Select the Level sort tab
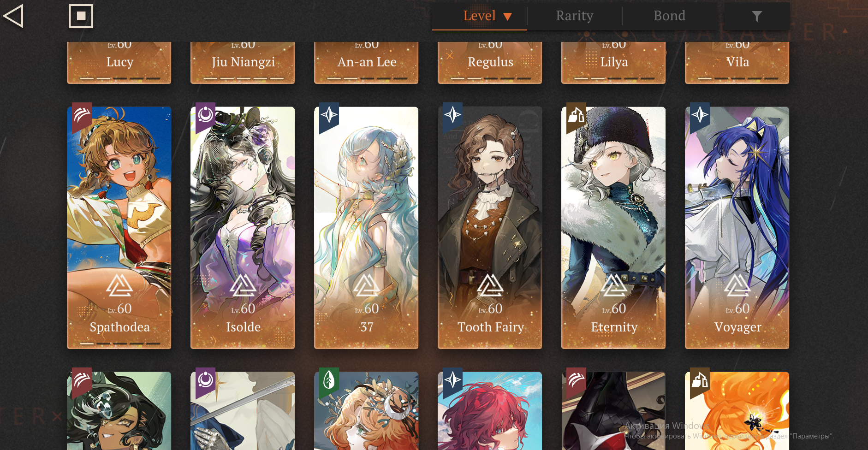This screenshot has width=868, height=450. [x=479, y=16]
